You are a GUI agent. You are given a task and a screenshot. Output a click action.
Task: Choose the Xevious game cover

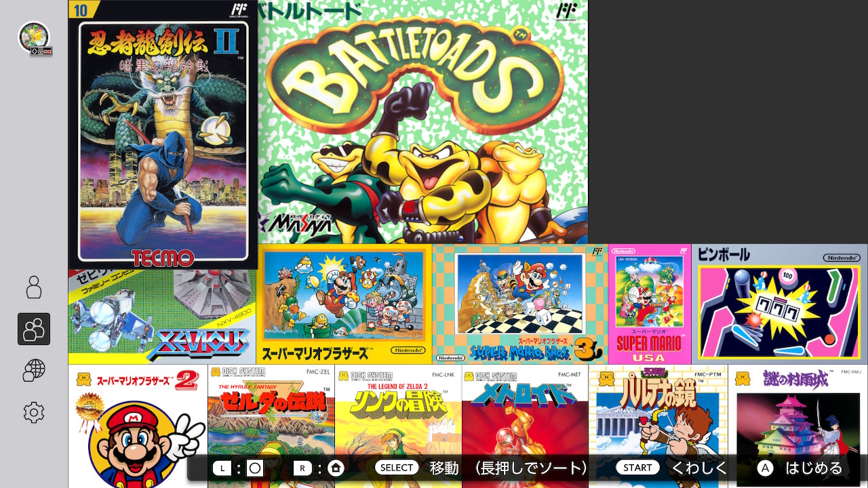click(x=161, y=319)
